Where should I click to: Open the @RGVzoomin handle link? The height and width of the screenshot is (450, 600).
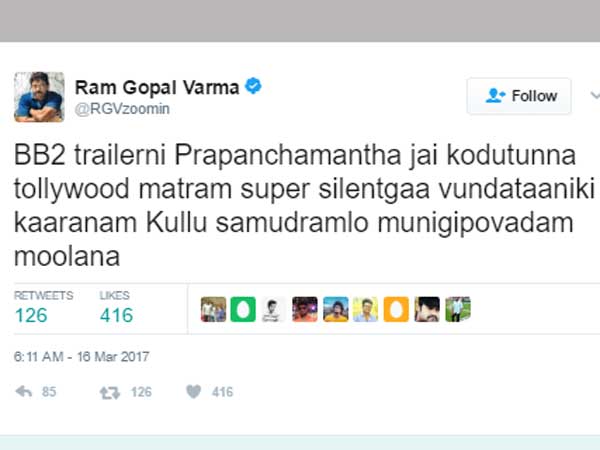[x=122, y=109]
